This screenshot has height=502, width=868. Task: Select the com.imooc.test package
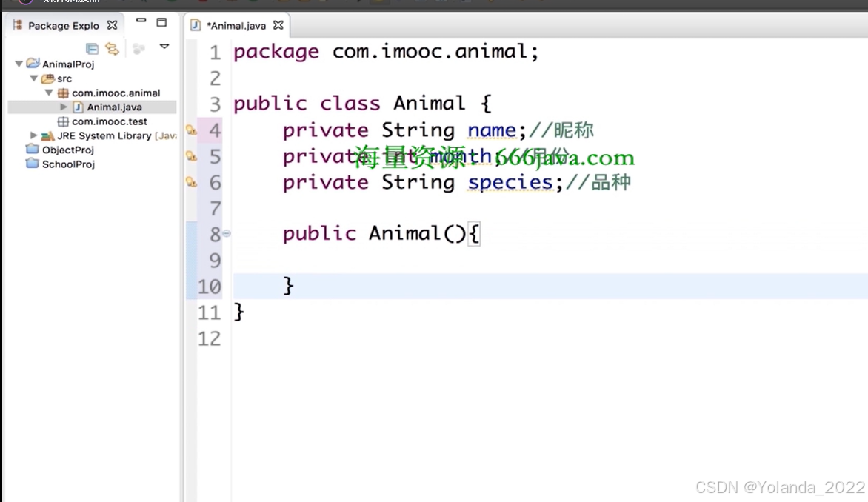pyautogui.click(x=110, y=121)
